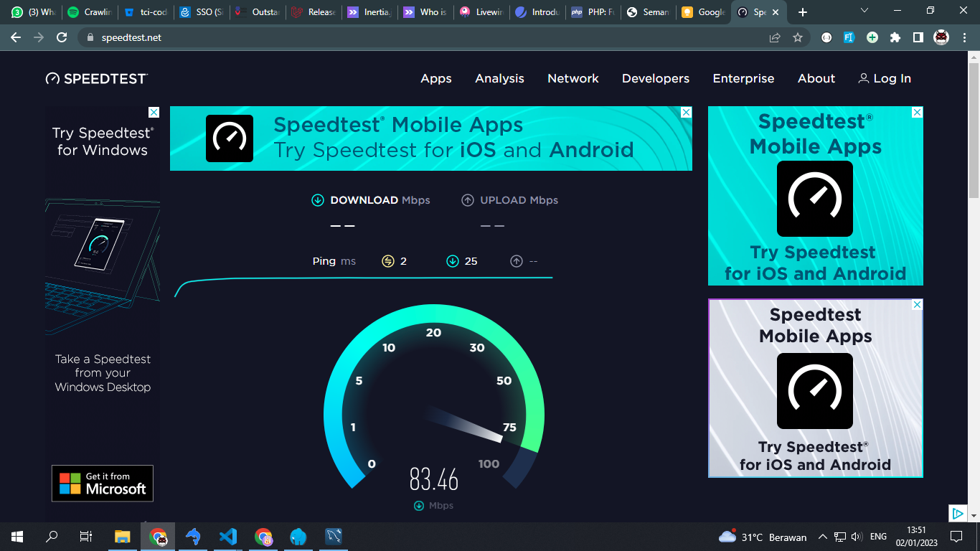The width and height of the screenshot is (980, 551).
Task: Click the teal Speedtest Mobile Apps ad on right
Action: click(816, 196)
